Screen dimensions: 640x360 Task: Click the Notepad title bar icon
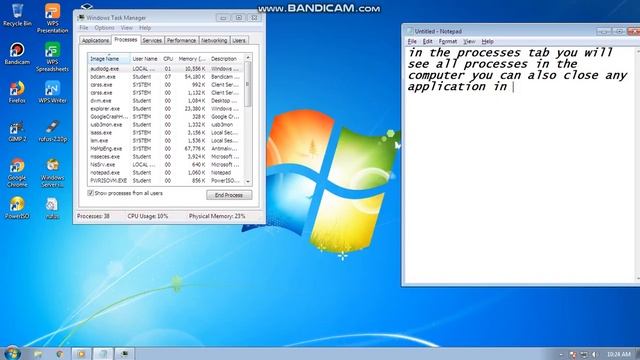410,31
